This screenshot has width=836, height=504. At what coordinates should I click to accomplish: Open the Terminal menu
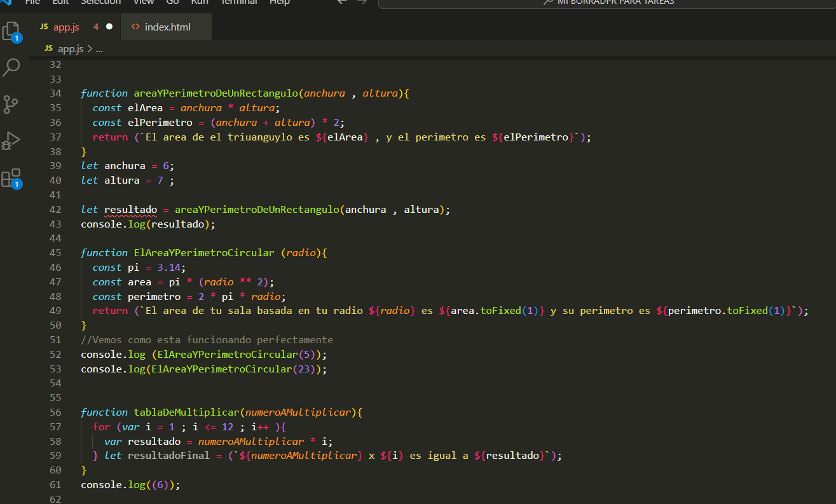pyautogui.click(x=238, y=2)
